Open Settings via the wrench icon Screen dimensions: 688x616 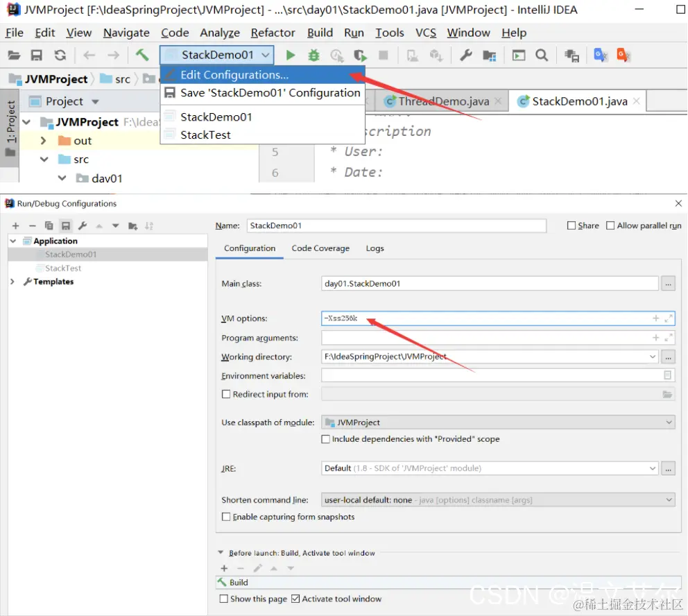pos(466,55)
